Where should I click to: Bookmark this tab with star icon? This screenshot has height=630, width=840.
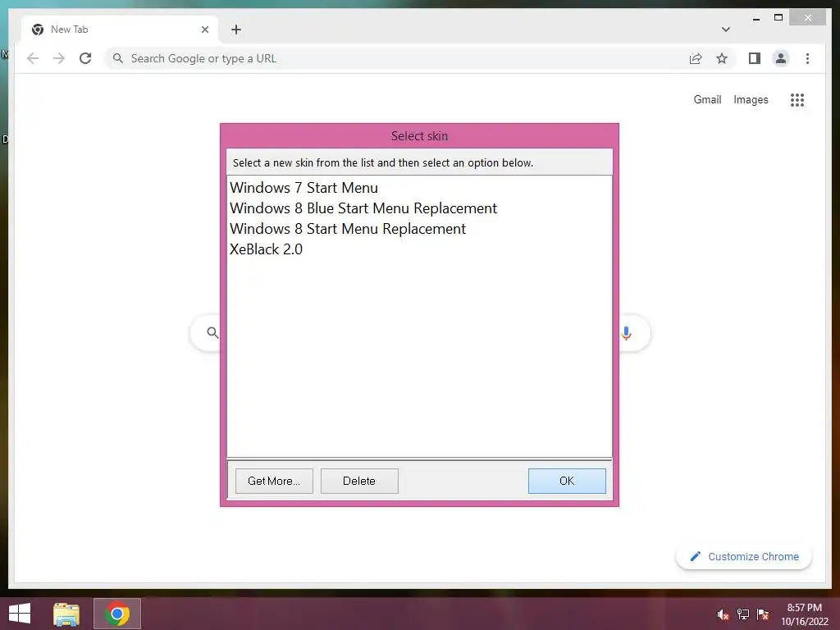coord(722,58)
